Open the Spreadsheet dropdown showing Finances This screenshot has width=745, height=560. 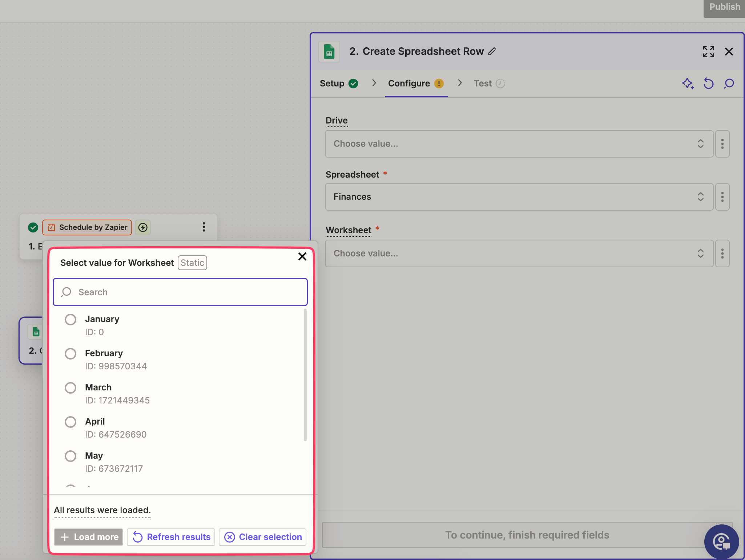[519, 197]
